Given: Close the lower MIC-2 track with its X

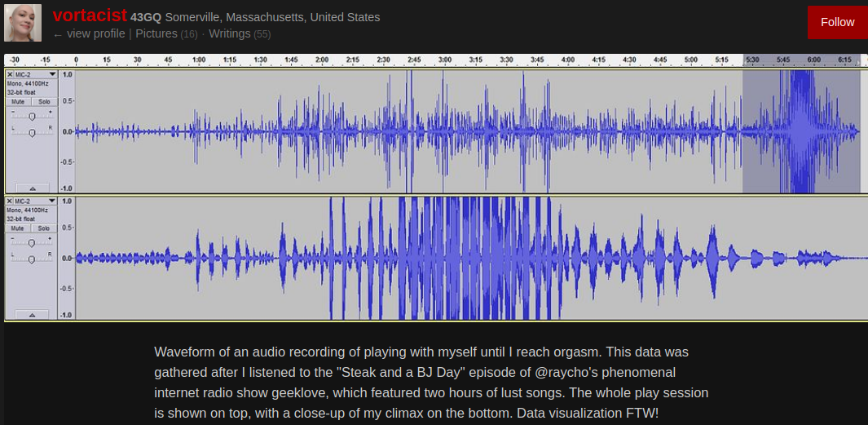Looking at the screenshot, I should tap(10, 201).
